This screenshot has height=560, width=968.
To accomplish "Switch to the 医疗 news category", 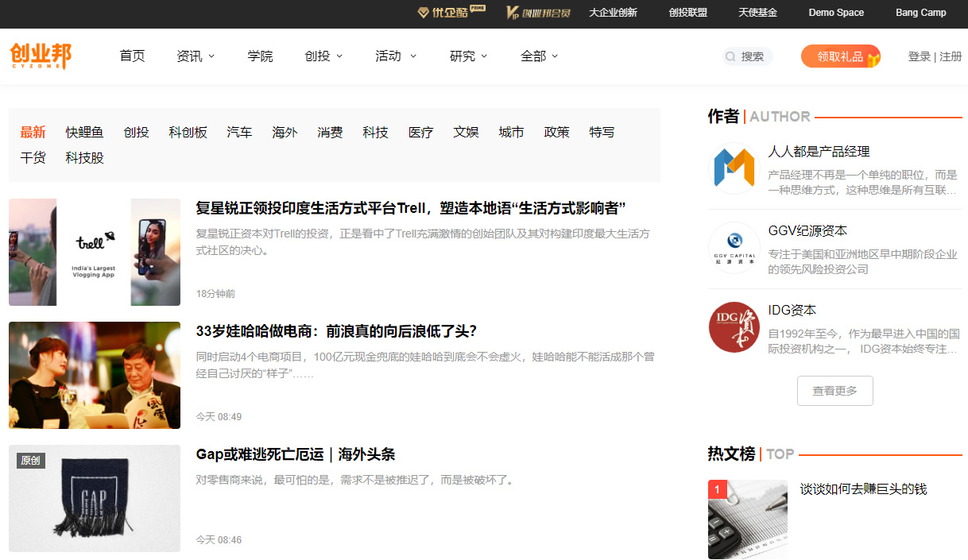I will (x=420, y=132).
